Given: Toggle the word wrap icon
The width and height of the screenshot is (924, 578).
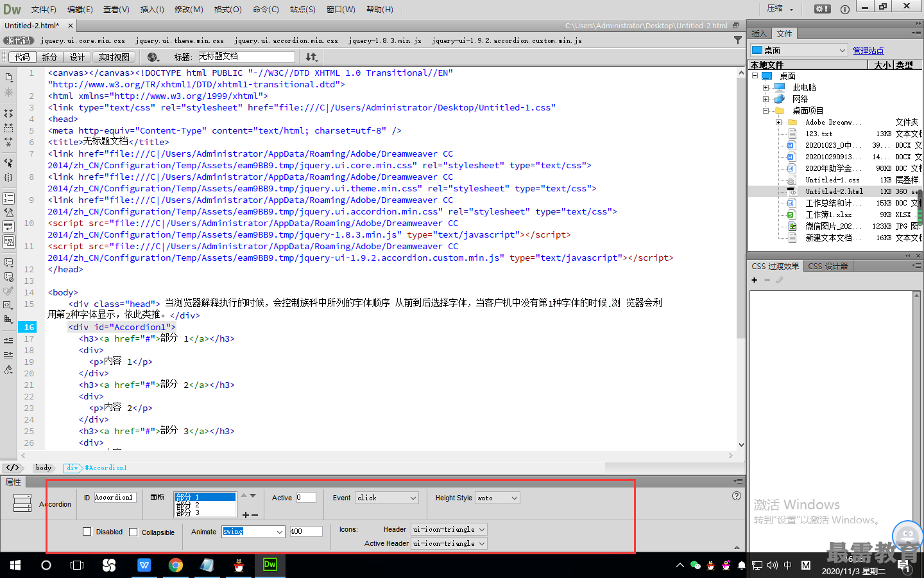Looking at the screenshot, I should pos(8,227).
